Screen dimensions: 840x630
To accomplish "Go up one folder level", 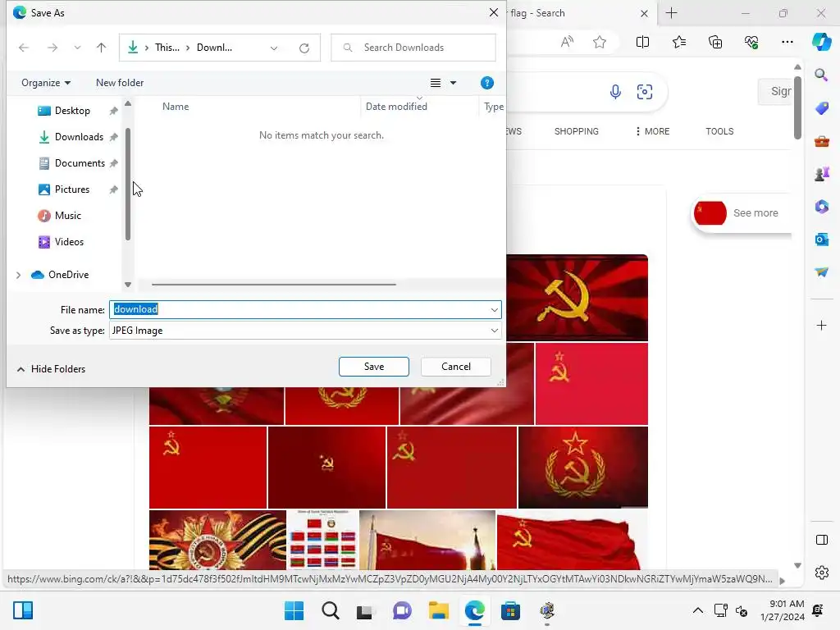I will [x=101, y=48].
